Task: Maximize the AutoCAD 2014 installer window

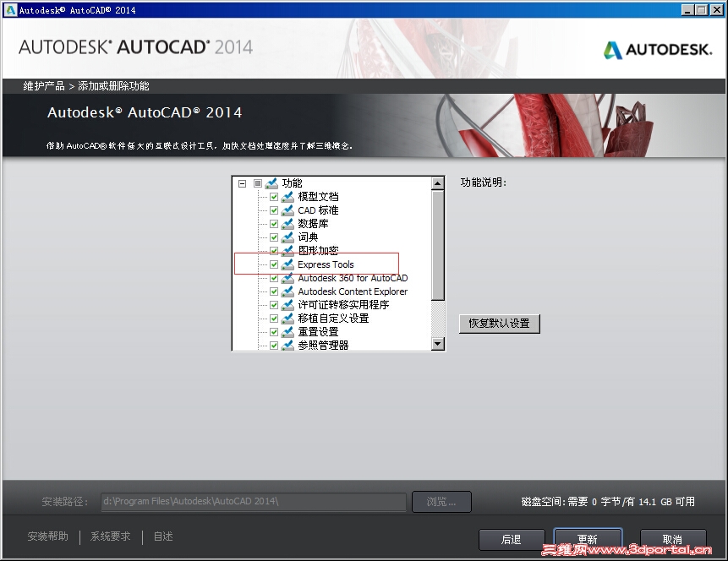Action: click(x=702, y=10)
